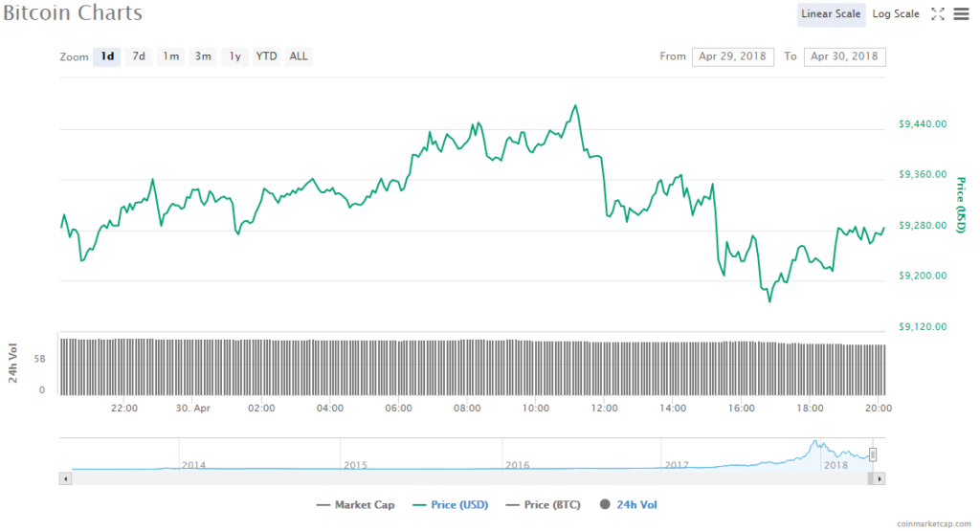980x531 pixels.
Task: Open the To date field
Action: pyautogui.click(x=844, y=56)
